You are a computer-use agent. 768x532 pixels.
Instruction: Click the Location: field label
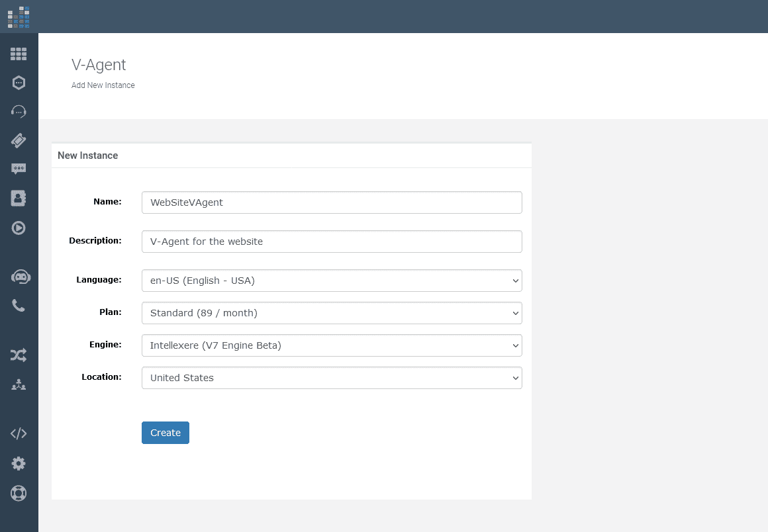pyautogui.click(x=101, y=377)
